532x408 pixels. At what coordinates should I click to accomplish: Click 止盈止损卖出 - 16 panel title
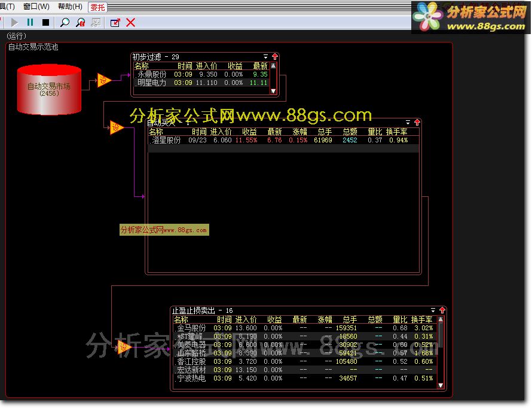203,310
